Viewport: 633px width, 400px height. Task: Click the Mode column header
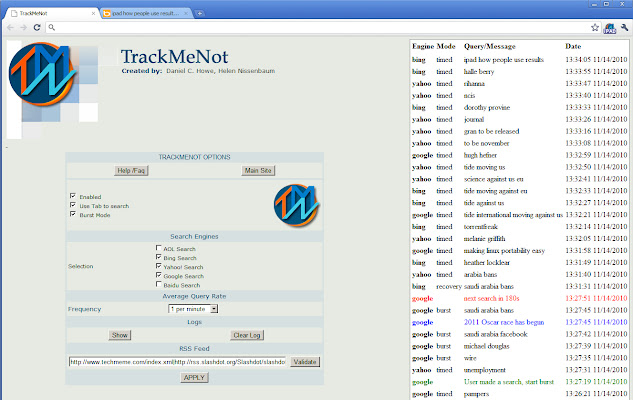pos(446,46)
